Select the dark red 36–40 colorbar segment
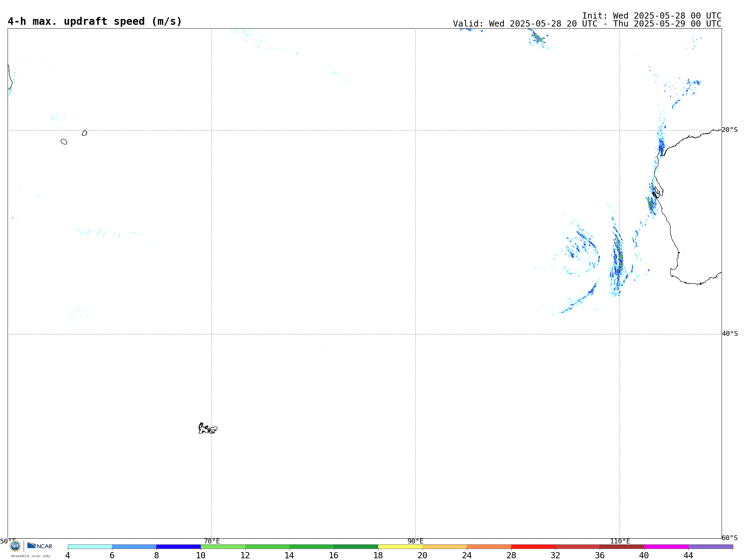Viewport: 744px width, 560px height. [x=622, y=547]
